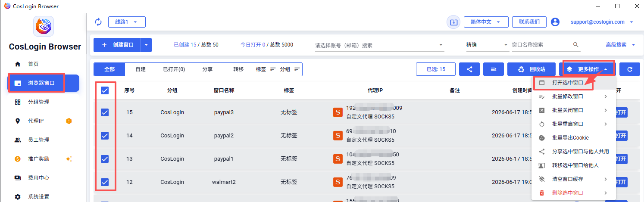Open 浏览器窗口 in the sidebar

(x=44, y=83)
